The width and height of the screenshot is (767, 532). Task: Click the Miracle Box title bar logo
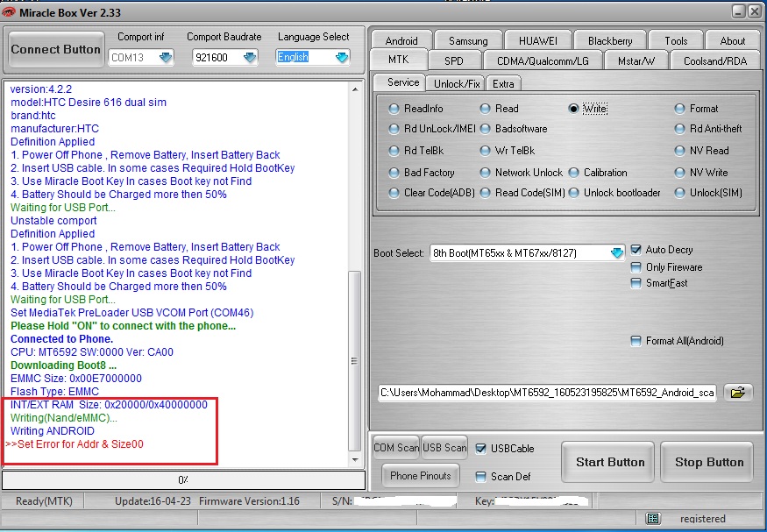[x=9, y=12]
